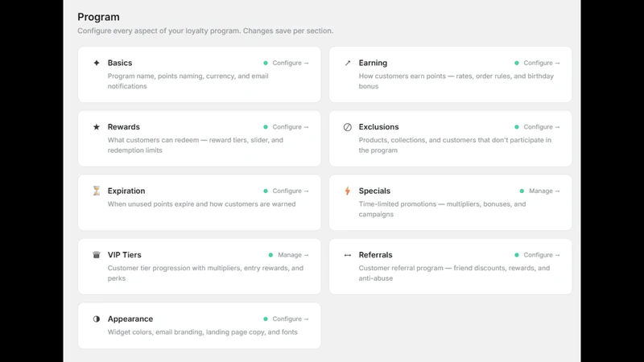Click the Earning arrow icon
This screenshot has height=362, width=644.
click(348, 63)
